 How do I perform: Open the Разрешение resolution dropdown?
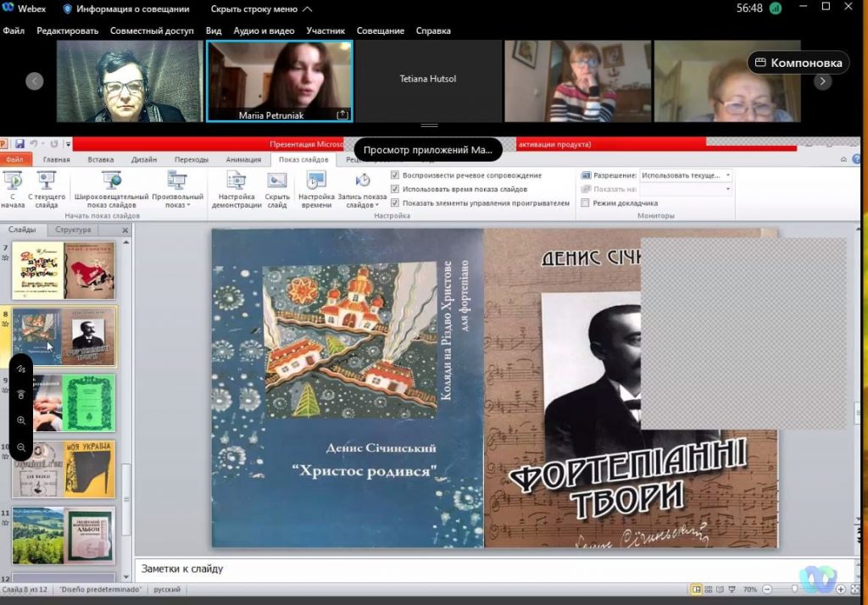pos(686,175)
